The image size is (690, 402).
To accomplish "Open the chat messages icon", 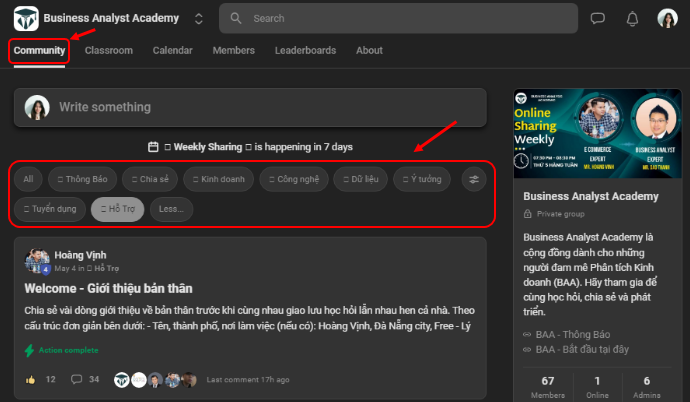I will pos(597,18).
